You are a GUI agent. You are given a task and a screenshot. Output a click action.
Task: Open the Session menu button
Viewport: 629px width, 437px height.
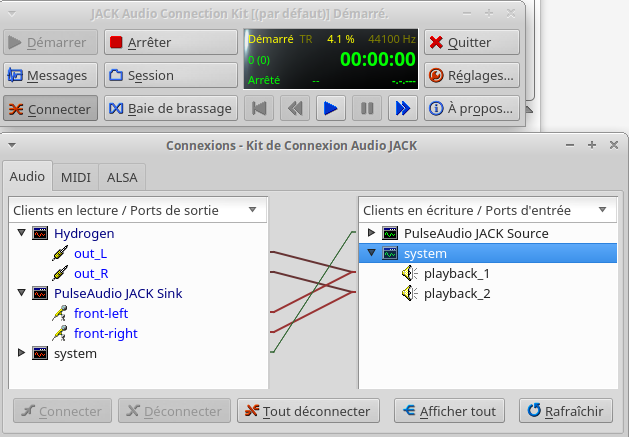[x=171, y=75]
